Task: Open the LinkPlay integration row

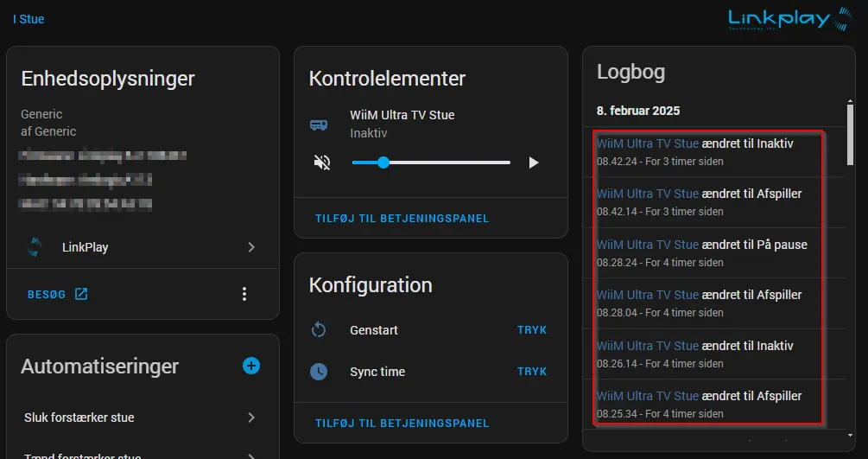Action: coord(143,247)
